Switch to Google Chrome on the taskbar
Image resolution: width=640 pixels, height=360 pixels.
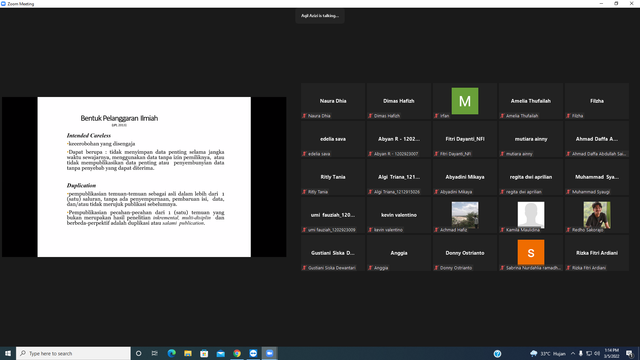(237, 353)
